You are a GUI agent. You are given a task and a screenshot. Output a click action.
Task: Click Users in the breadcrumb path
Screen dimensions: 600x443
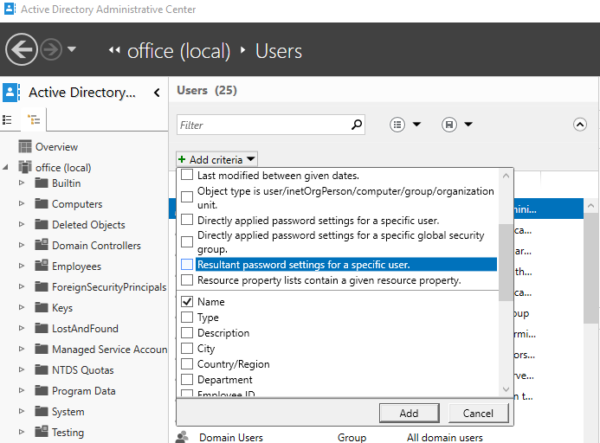[278, 50]
